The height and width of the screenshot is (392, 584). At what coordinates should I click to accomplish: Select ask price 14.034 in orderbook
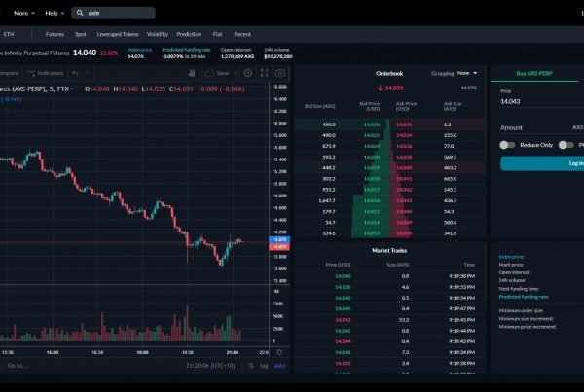[x=404, y=135]
